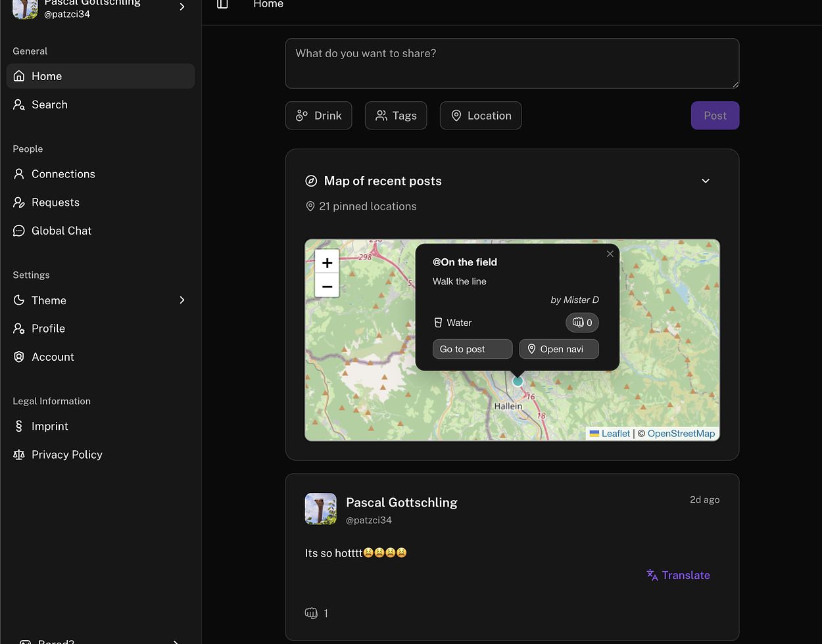
Task: Expand the Theme submenu
Action: (182, 300)
